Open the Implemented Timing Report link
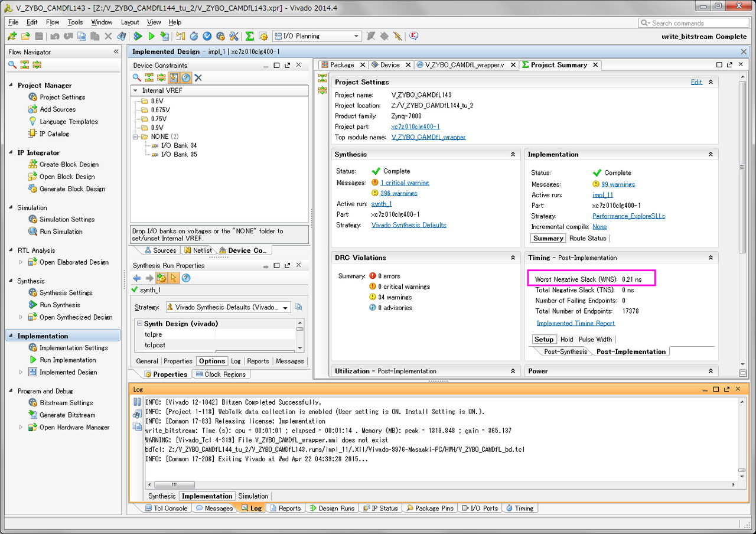The height and width of the screenshot is (534, 756). pos(575,324)
